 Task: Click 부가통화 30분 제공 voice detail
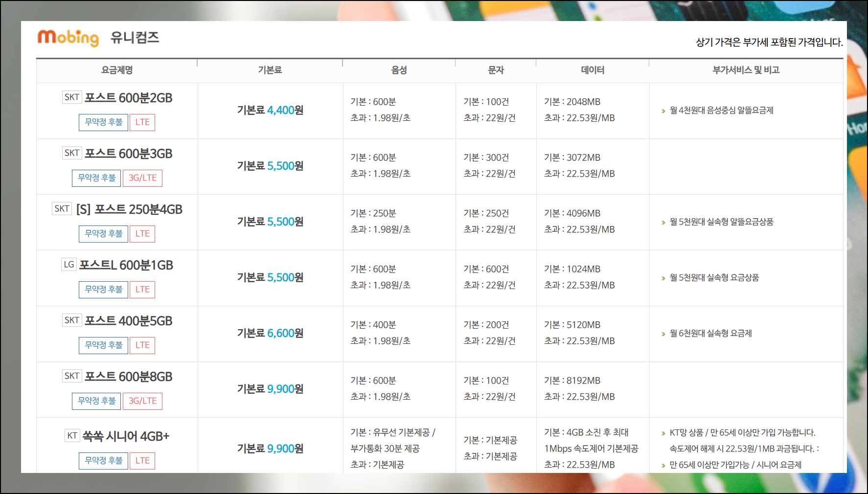coord(385,449)
